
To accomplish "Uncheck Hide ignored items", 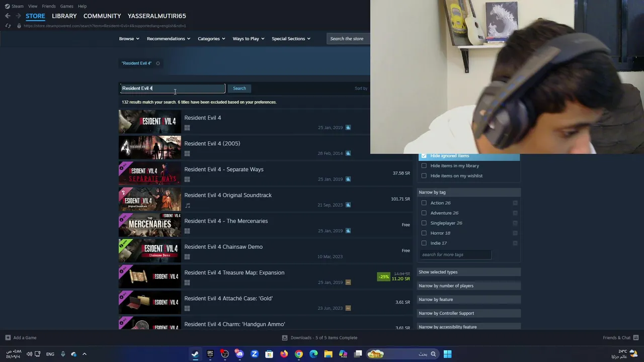I will tap(424, 156).
